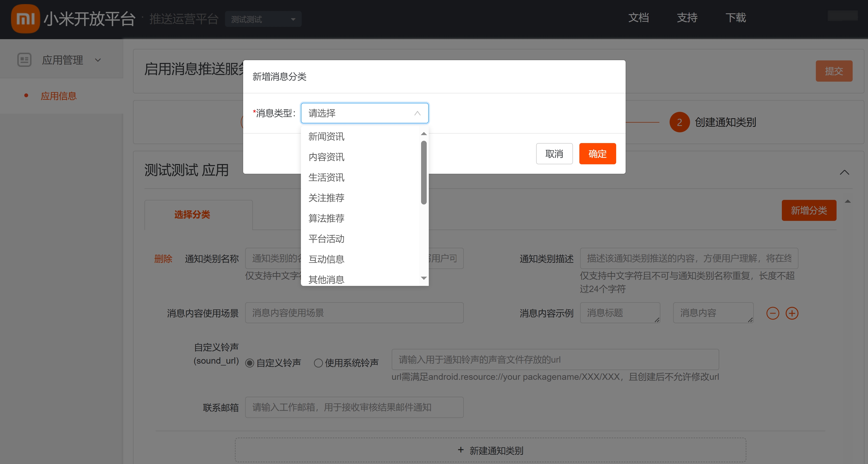Open the 文档 top navigation link
The image size is (868, 464).
click(638, 18)
